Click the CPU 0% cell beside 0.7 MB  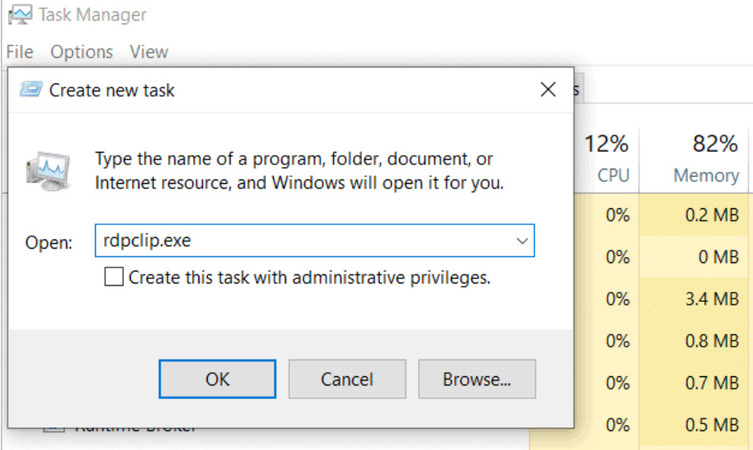tap(607, 383)
